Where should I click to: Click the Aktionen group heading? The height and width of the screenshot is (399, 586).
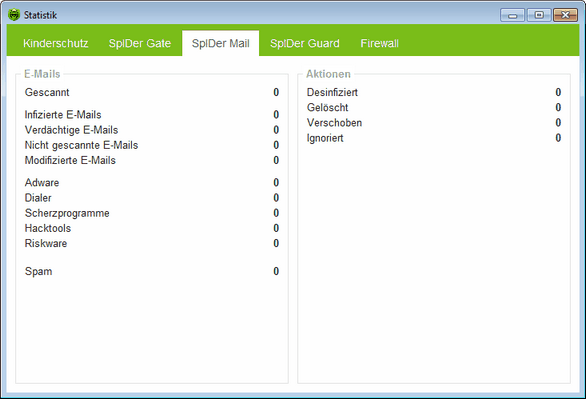(329, 74)
